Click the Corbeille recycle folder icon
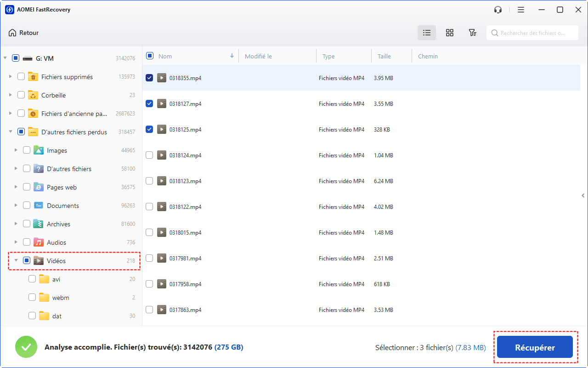 [33, 95]
